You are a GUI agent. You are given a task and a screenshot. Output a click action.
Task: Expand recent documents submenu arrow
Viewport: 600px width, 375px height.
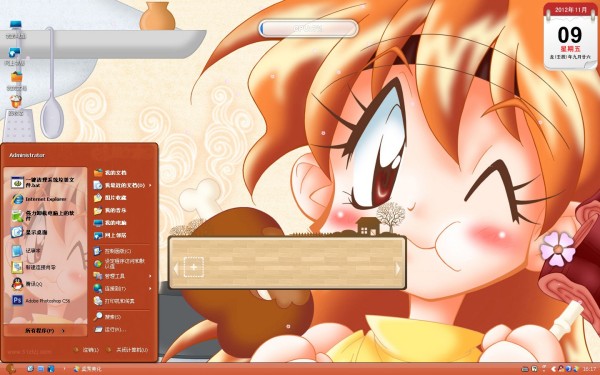click(150, 185)
